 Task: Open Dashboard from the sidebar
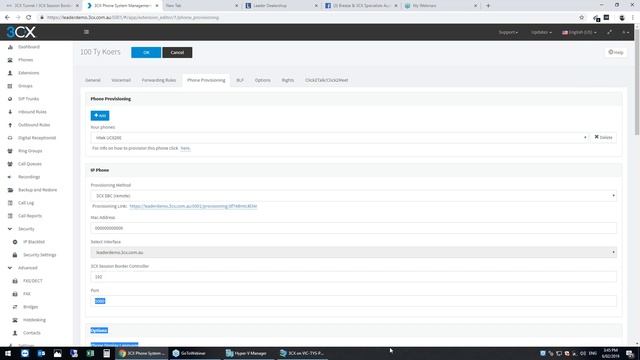[29, 47]
